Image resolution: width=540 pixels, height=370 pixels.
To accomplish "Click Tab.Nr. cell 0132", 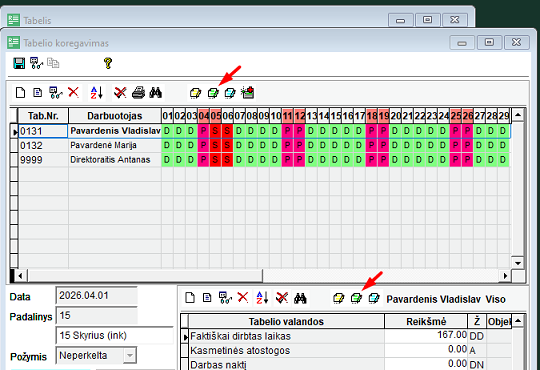I will click(43, 145).
